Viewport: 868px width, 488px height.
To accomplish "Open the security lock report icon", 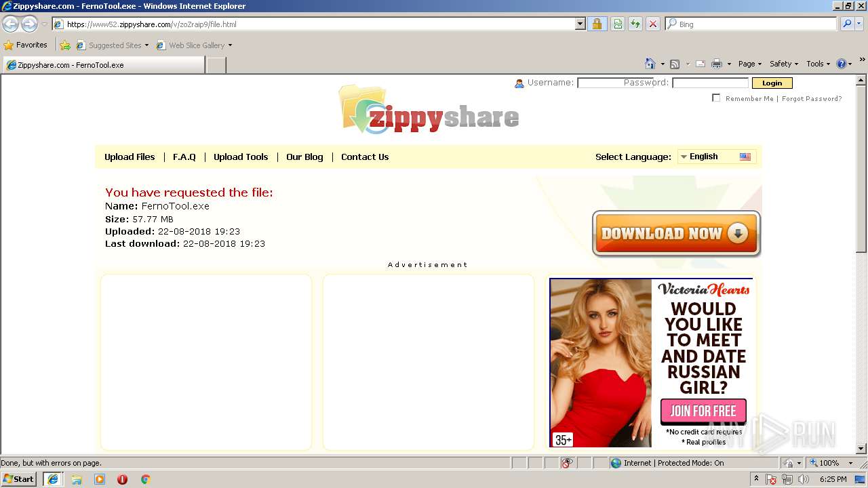I will pos(597,24).
